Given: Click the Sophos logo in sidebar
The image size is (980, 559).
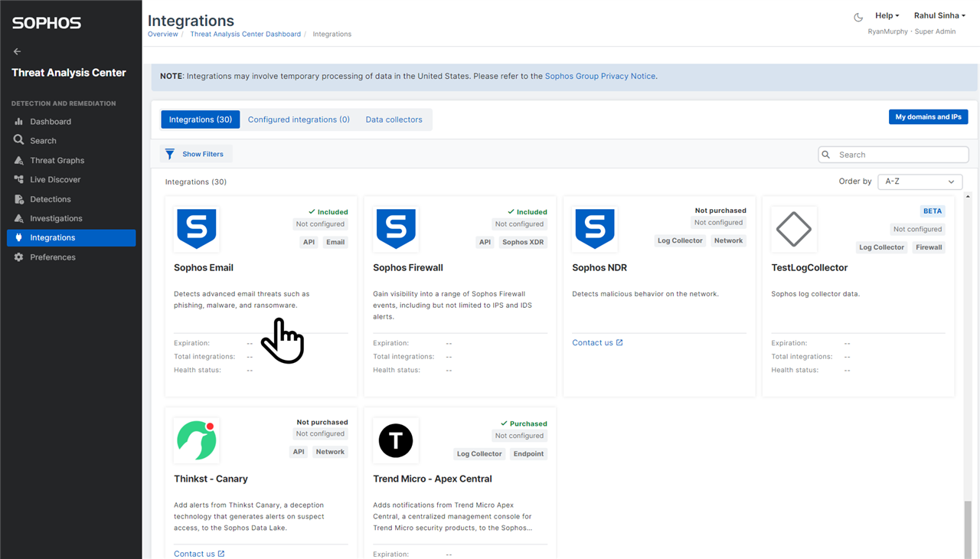Looking at the screenshot, I should tap(47, 23).
